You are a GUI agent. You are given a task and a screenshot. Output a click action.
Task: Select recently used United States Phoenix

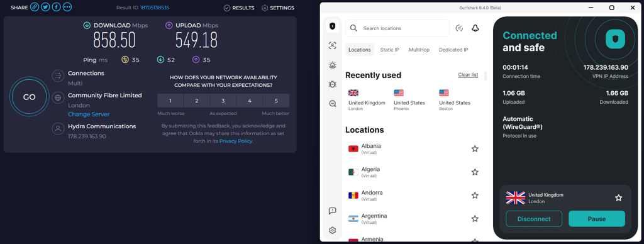point(409,100)
